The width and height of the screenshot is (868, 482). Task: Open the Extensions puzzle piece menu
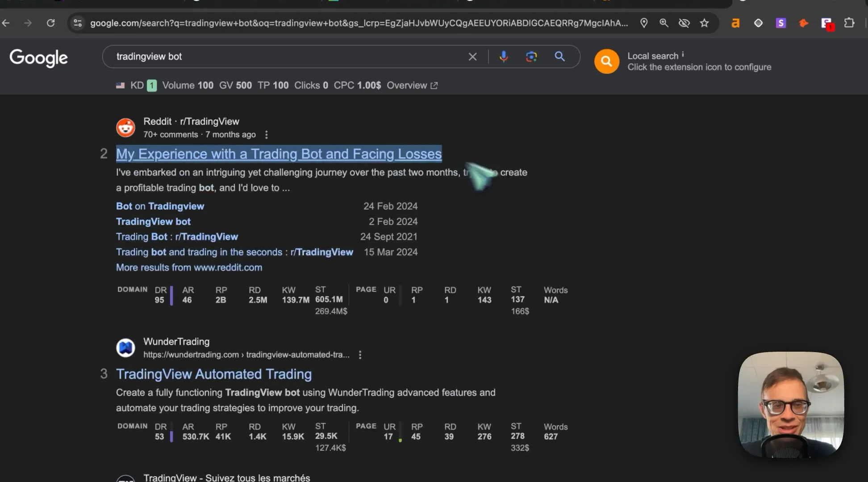849,23
